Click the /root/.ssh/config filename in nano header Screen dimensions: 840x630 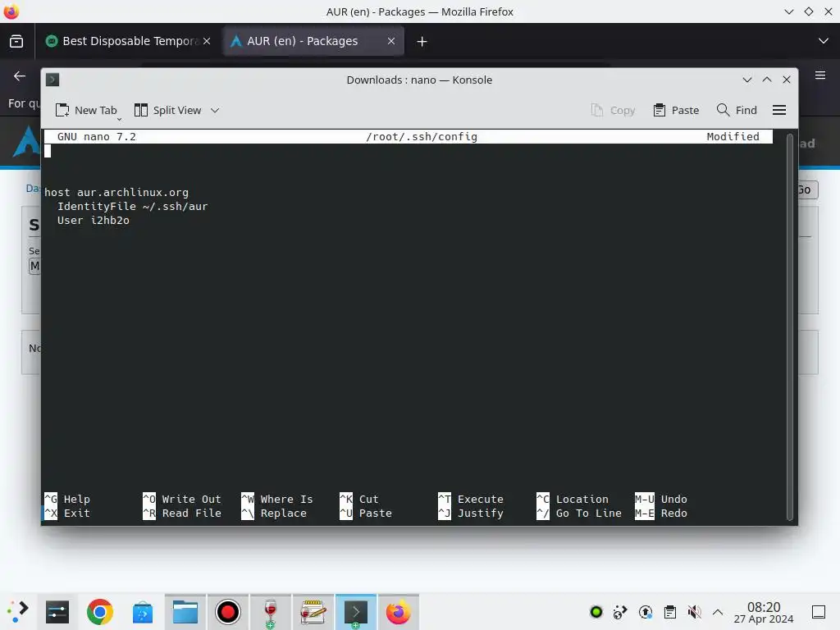click(x=422, y=137)
